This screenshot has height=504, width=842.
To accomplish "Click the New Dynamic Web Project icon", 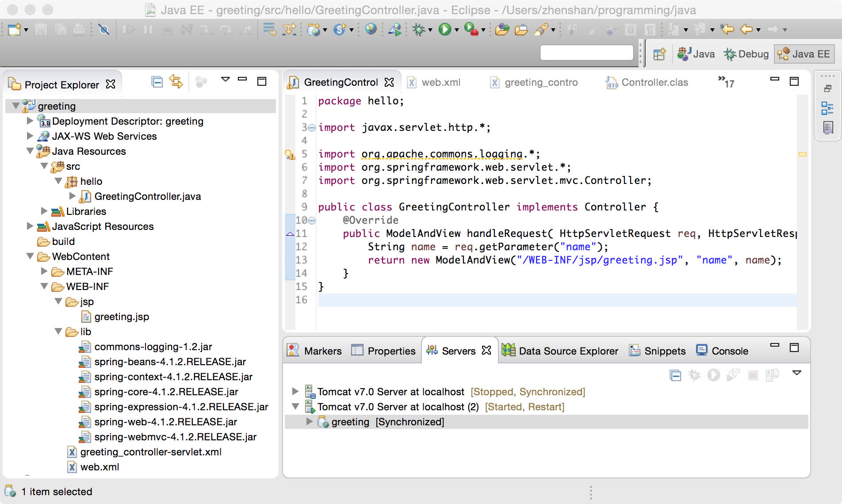I will (x=314, y=30).
